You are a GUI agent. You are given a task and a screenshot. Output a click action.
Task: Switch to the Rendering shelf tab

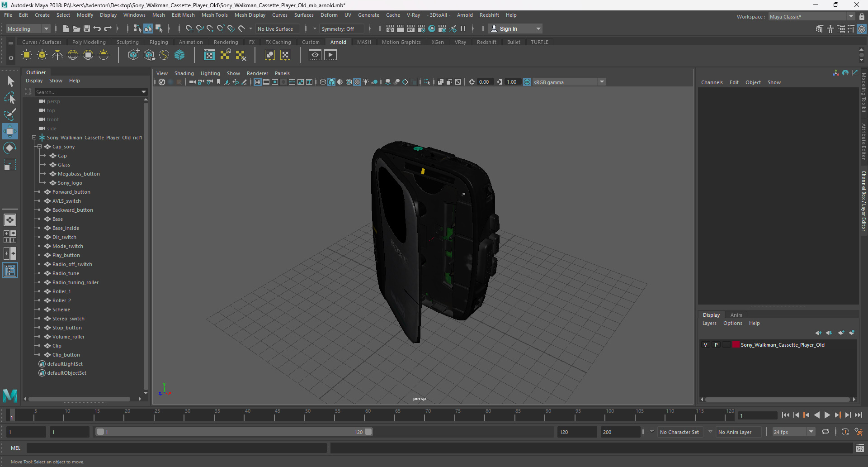pyautogui.click(x=226, y=42)
